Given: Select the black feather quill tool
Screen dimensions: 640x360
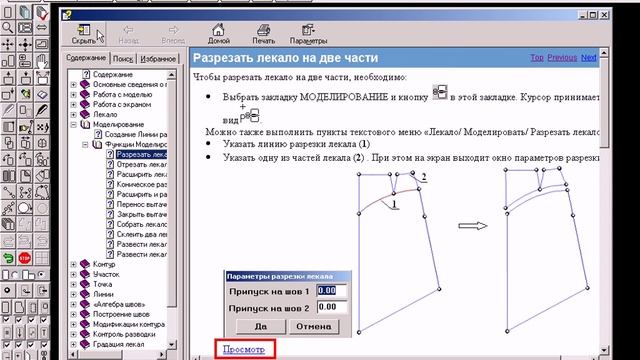Looking at the screenshot, I should coord(42,110).
